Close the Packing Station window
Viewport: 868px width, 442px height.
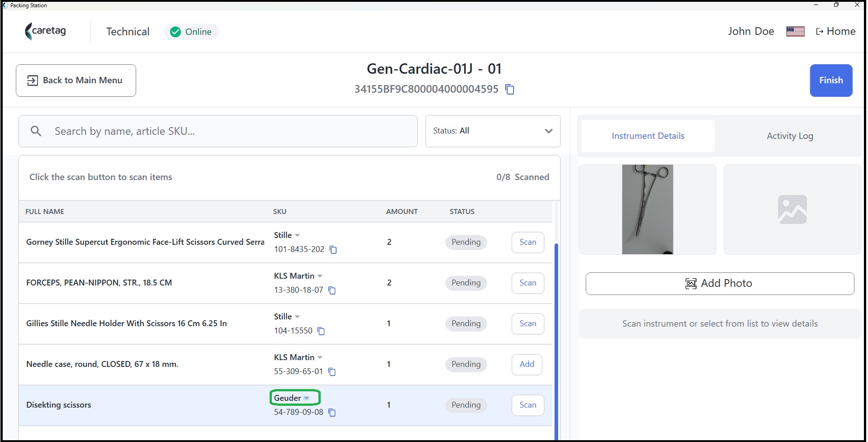(857, 5)
